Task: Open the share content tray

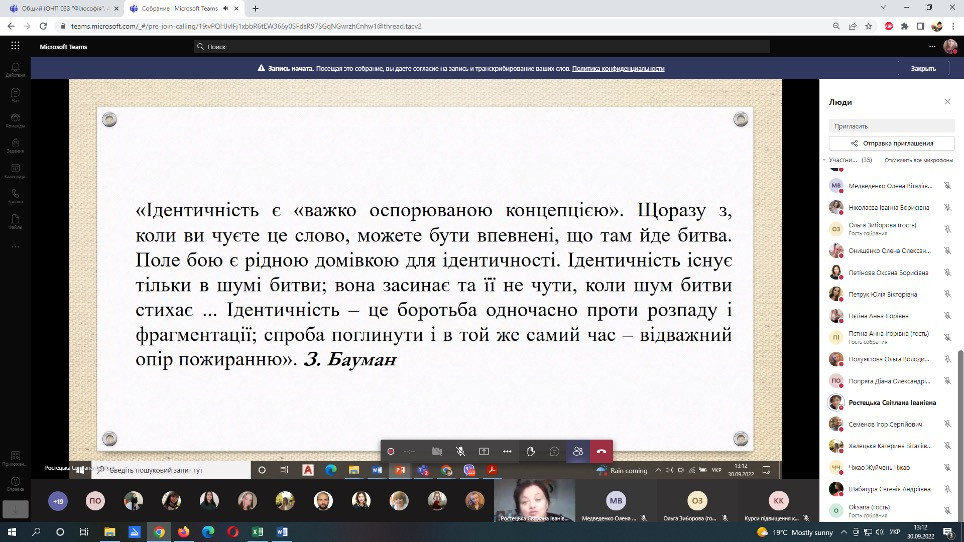Action: point(484,451)
